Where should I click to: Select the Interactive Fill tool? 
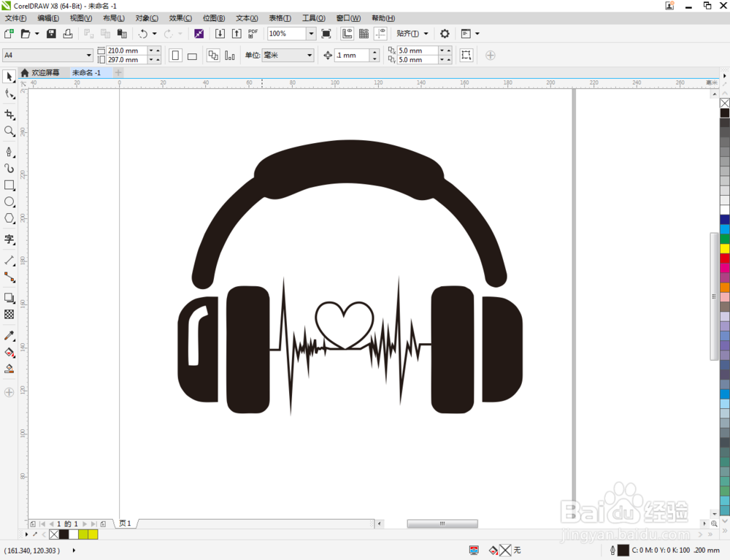(9, 353)
